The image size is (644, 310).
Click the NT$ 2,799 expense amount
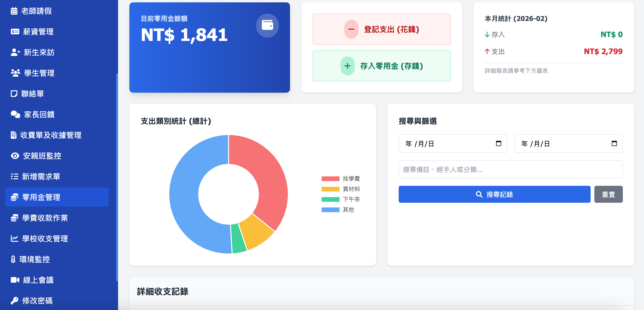click(x=603, y=52)
